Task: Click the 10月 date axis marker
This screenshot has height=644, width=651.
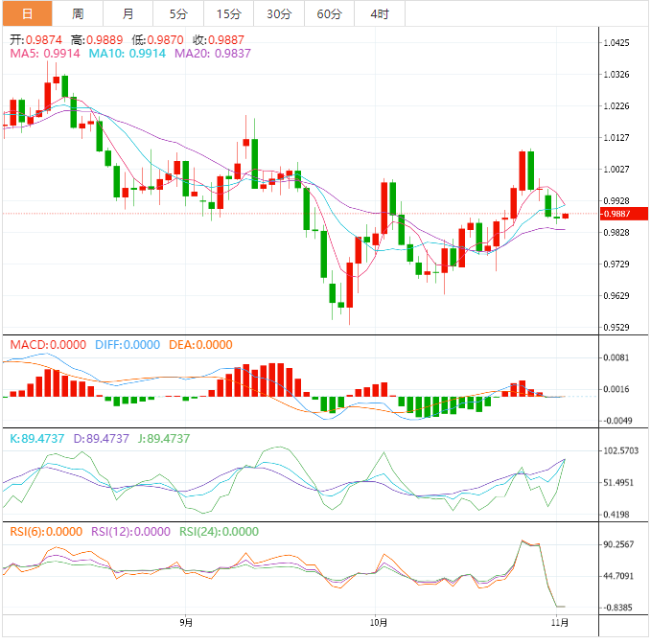Action: click(379, 622)
